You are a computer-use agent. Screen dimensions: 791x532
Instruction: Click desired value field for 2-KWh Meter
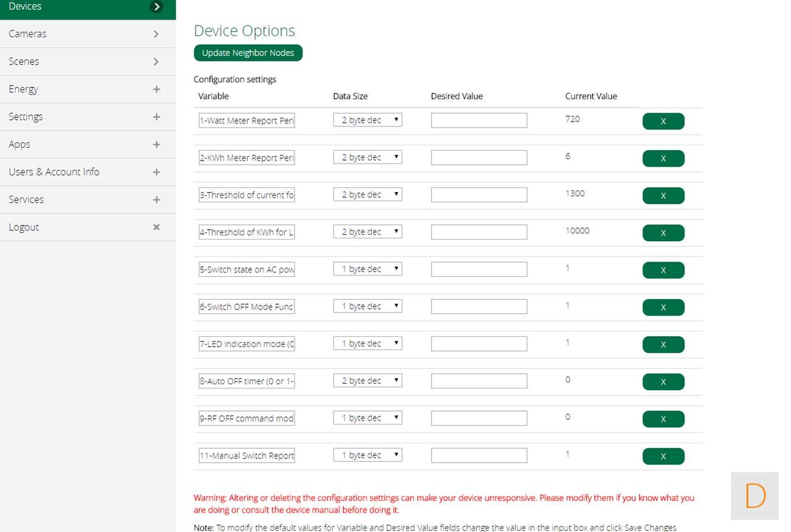(x=479, y=158)
